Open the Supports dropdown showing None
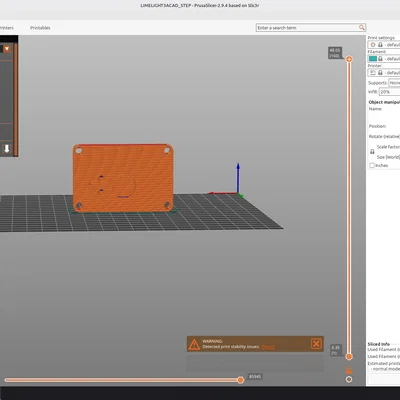Screen dimensions: 400x400 [x=395, y=83]
